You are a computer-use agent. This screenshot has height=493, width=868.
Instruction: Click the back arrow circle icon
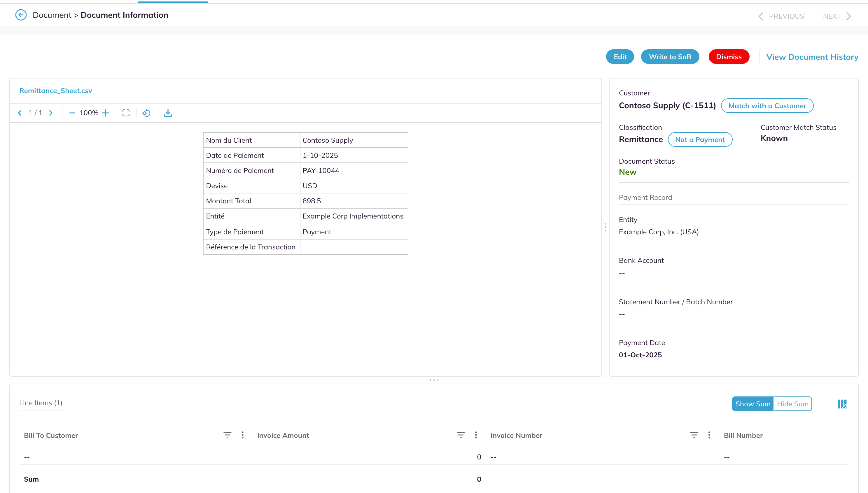point(21,15)
